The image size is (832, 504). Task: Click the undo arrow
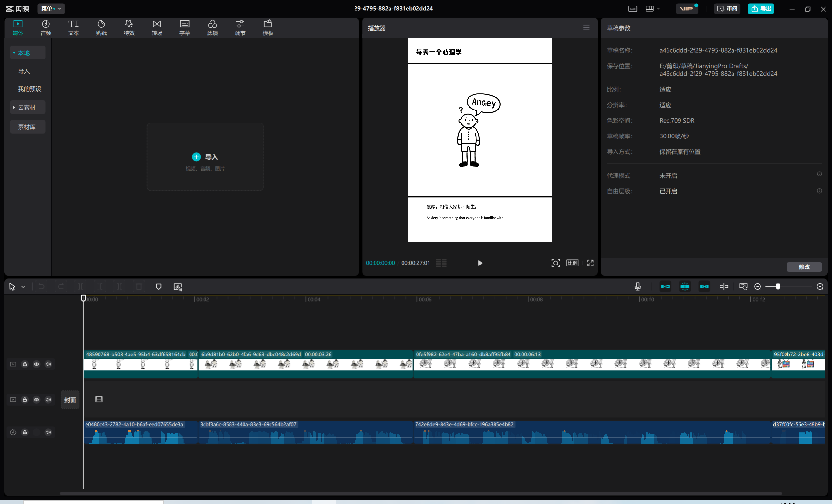(x=41, y=287)
